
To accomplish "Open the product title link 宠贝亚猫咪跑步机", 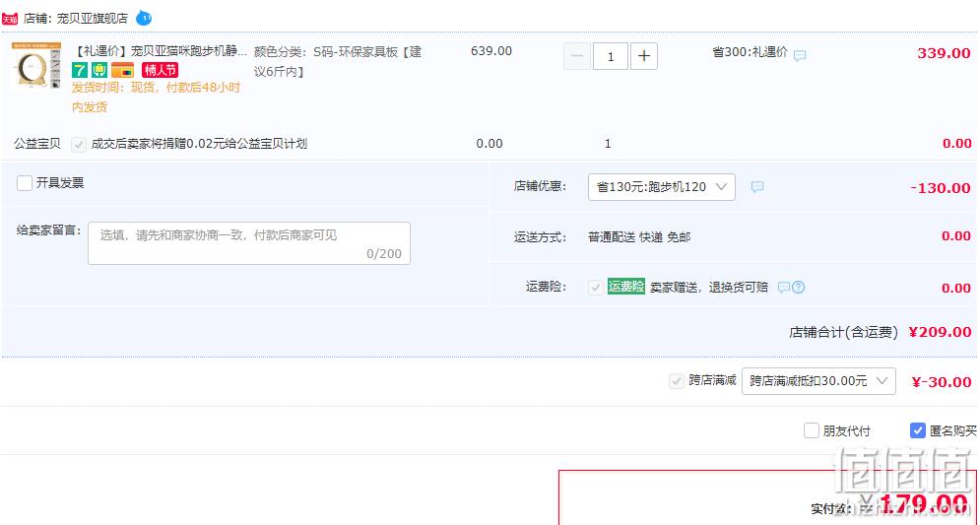I will [160, 51].
